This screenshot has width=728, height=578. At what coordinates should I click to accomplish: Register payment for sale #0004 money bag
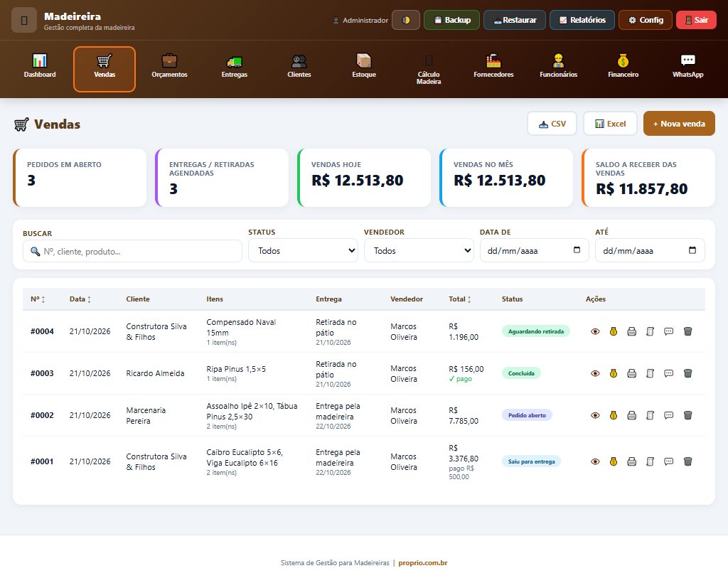point(614,331)
